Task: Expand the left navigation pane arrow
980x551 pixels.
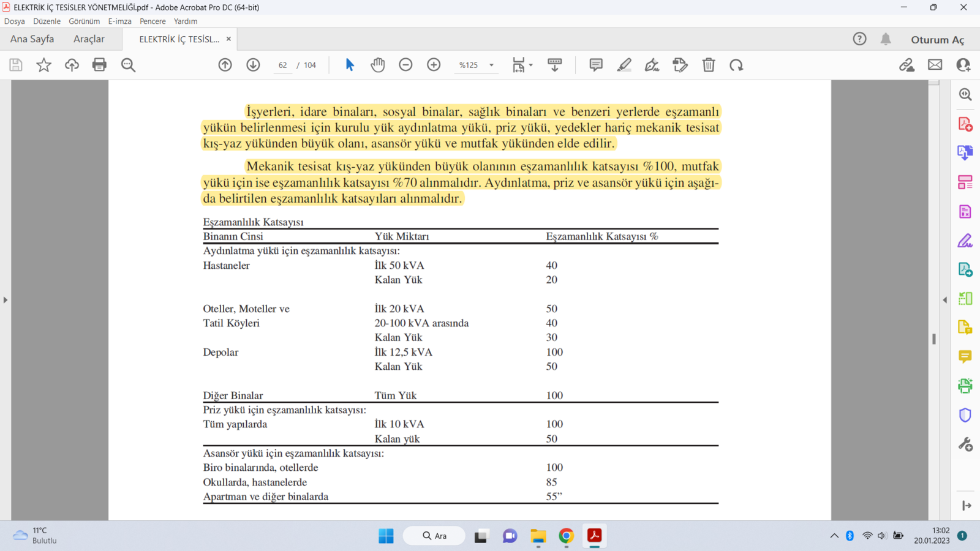Action: coord(6,300)
